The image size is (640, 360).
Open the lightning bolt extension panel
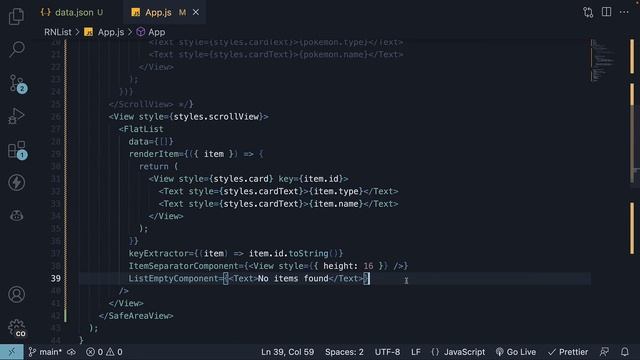17,182
